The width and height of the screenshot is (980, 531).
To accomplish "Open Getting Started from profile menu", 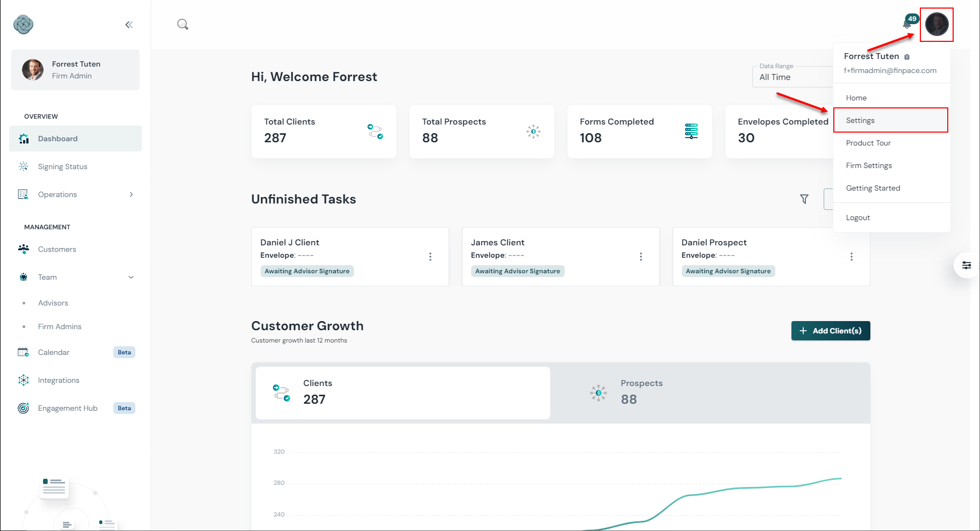I will click(x=892, y=188).
